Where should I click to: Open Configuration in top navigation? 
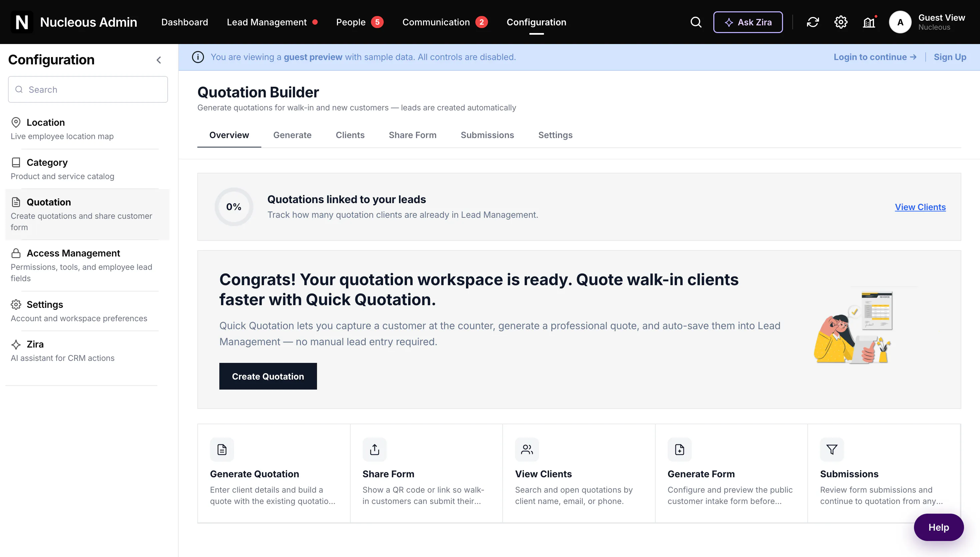click(x=537, y=22)
